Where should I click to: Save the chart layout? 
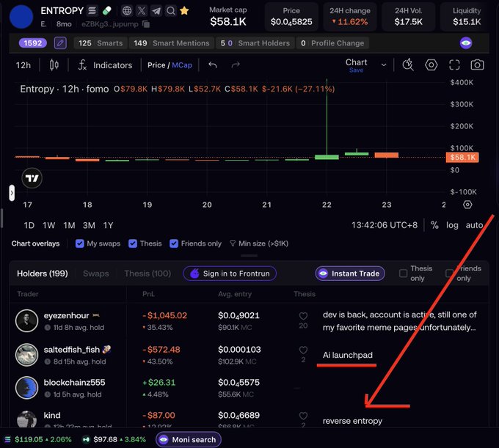point(356,70)
